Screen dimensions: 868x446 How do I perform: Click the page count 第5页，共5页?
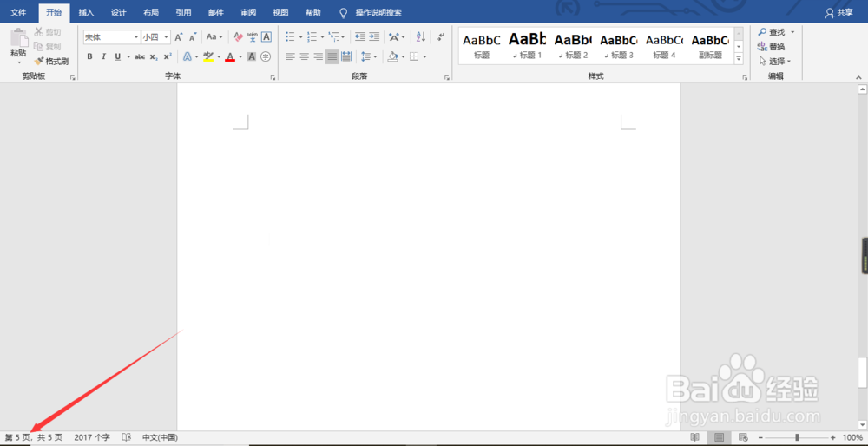[x=34, y=437]
